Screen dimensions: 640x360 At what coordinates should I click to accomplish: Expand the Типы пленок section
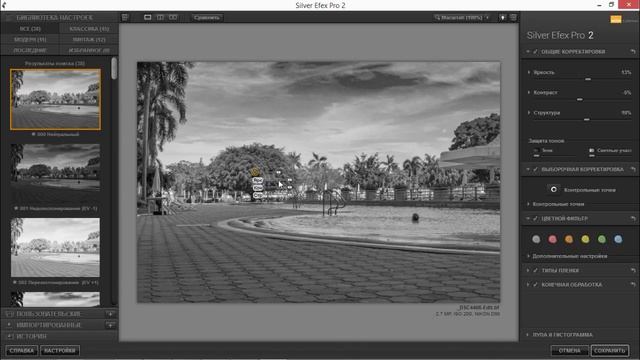pyautogui.click(x=528, y=270)
